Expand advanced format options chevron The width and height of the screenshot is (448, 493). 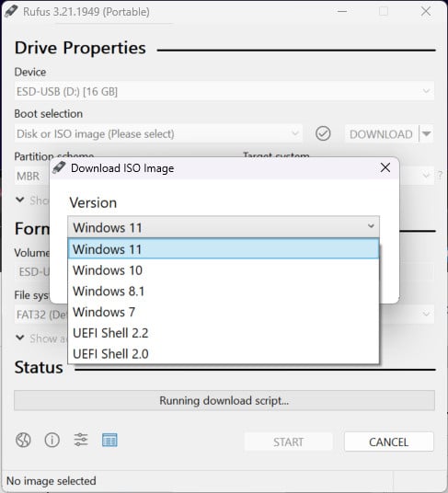(20, 338)
